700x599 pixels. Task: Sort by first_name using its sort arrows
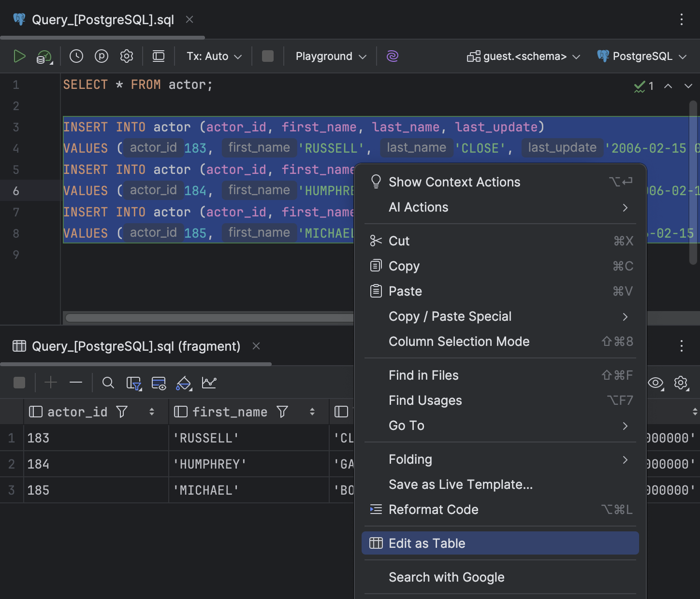pyautogui.click(x=312, y=412)
